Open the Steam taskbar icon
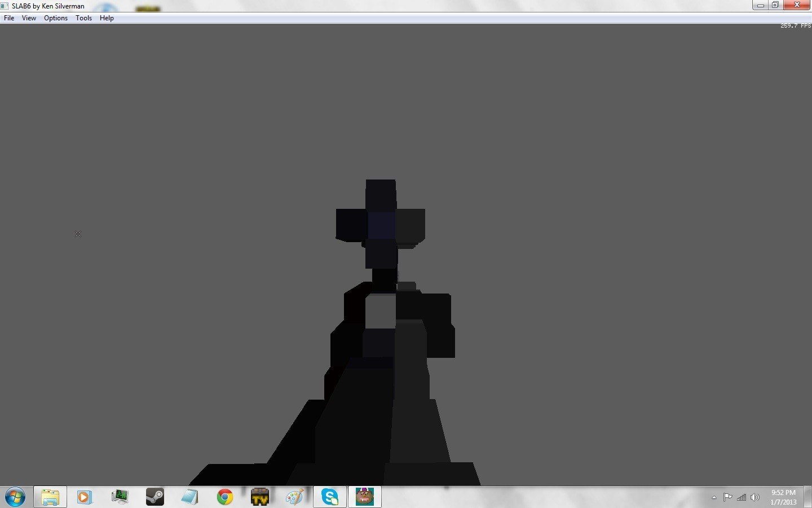812x508 pixels. tap(155, 497)
